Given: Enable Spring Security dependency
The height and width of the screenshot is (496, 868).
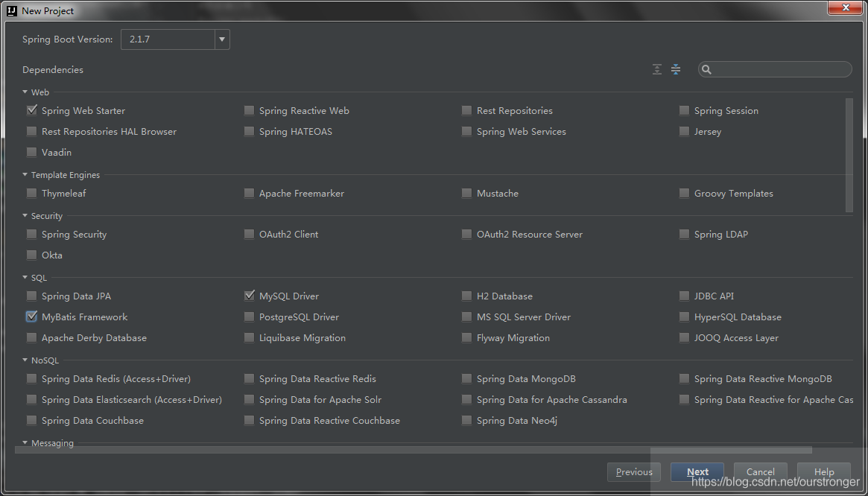Looking at the screenshot, I should coord(31,234).
